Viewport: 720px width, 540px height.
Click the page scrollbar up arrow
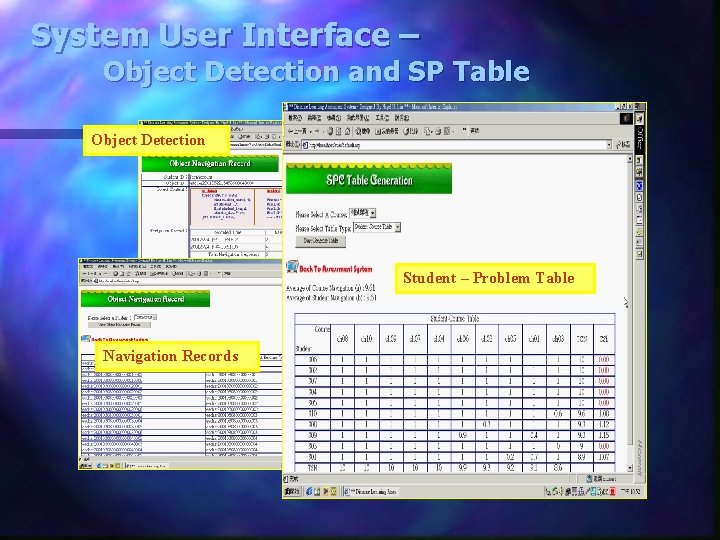pos(630,159)
